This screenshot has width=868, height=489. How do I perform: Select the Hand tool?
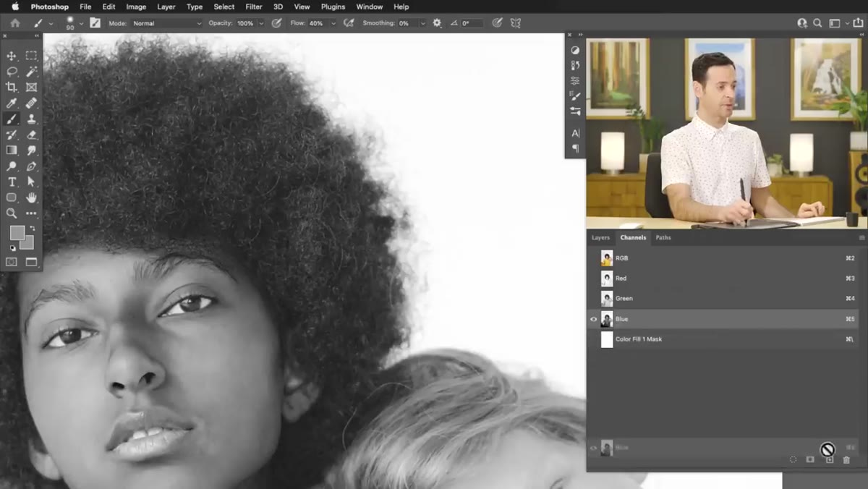[x=31, y=197]
